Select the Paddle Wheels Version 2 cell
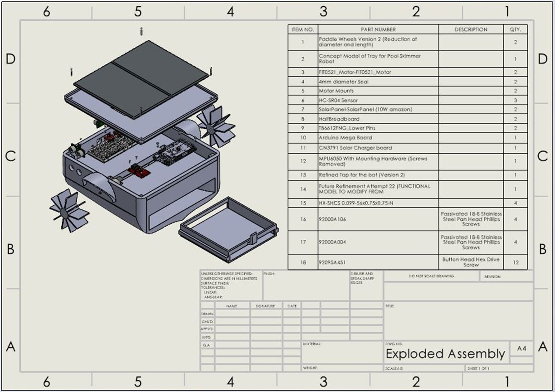Image resolution: width=555 pixels, height=392 pixels. pyautogui.click(x=378, y=42)
